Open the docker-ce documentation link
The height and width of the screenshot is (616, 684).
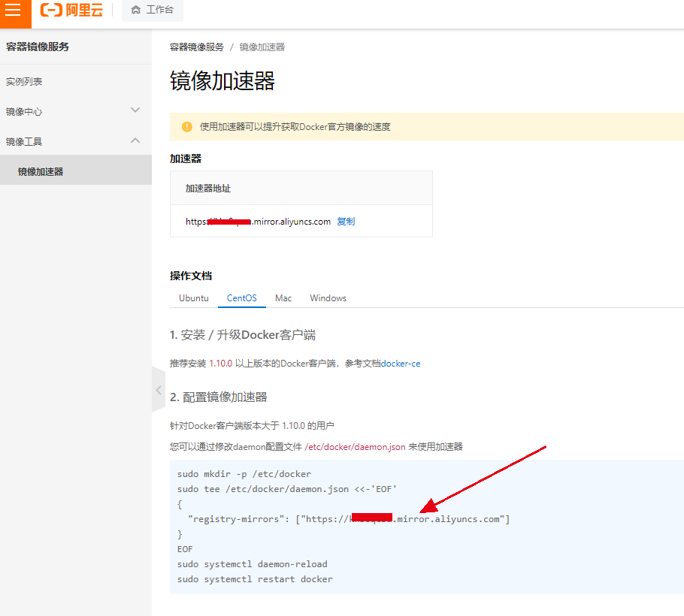401,364
